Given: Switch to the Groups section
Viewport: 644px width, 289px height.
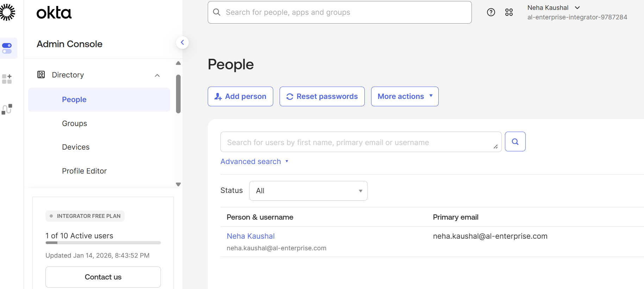Looking at the screenshot, I should pos(74,123).
